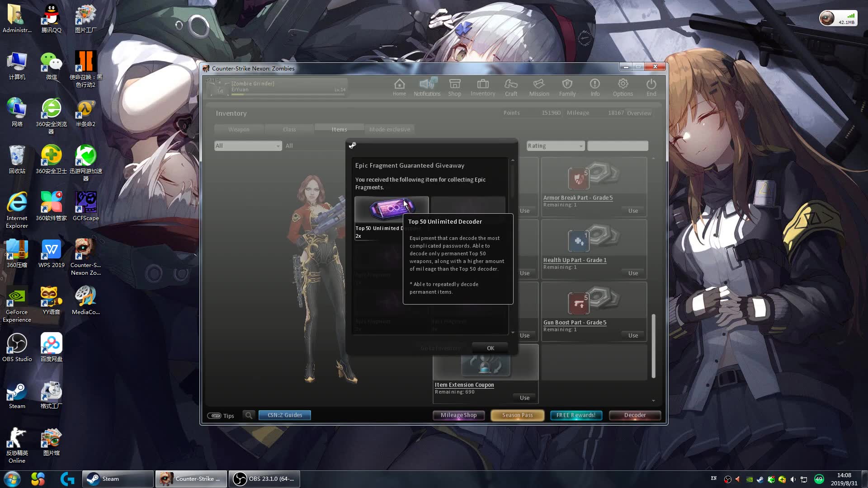Open the Family icon

[567, 87]
